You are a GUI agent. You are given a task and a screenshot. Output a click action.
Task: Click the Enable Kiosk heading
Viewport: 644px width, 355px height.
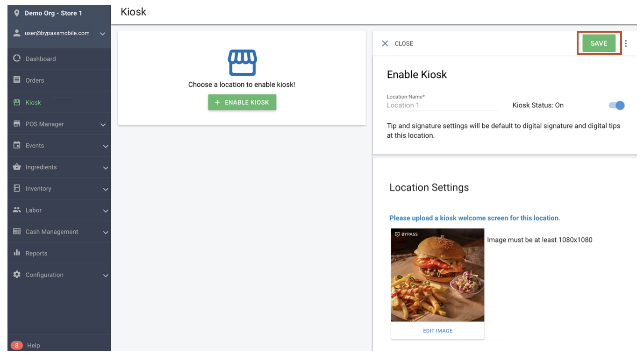coord(417,75)
